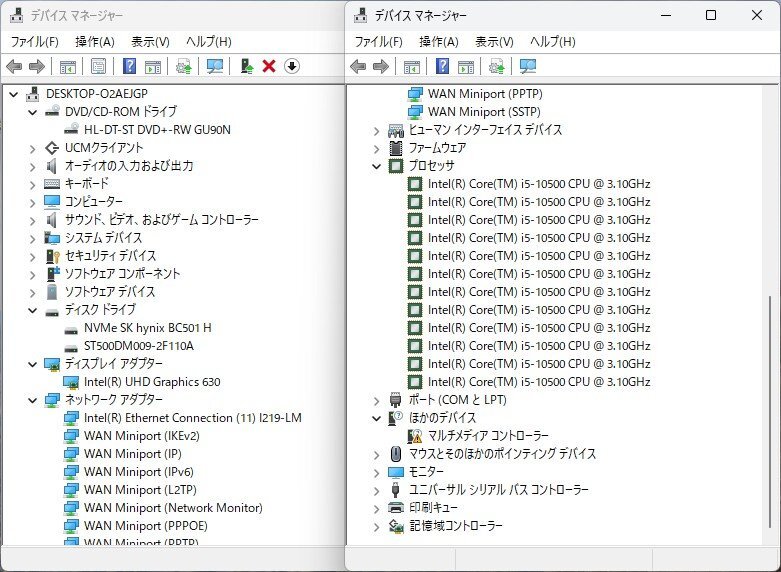The width and height of the screenshot is (781, 572).
Task: Click blue Help icon in right window toolbar
Action: tap(442, 66)
